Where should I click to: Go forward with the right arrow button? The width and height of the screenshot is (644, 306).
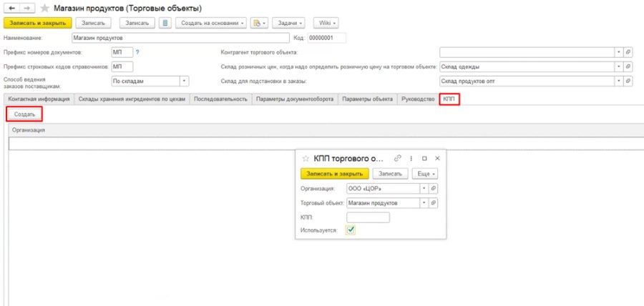tap(26, 8)
